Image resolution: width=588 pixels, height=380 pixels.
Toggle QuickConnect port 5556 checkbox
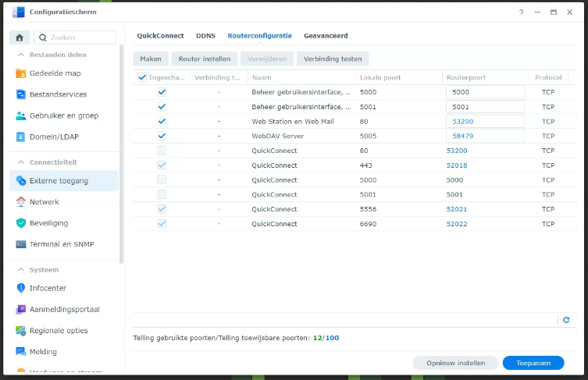click(x=162, y=209)
